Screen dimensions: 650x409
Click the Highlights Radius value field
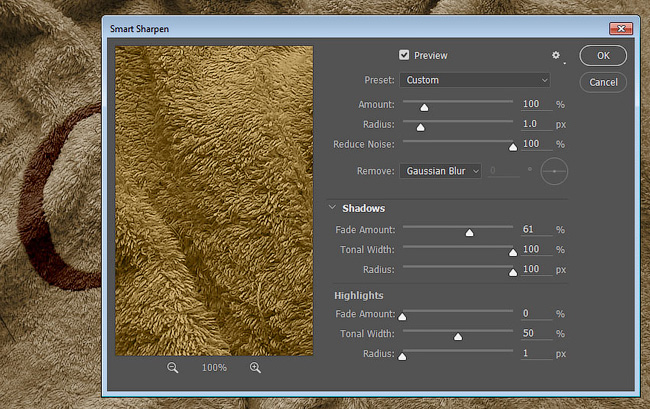coord(536,353)
